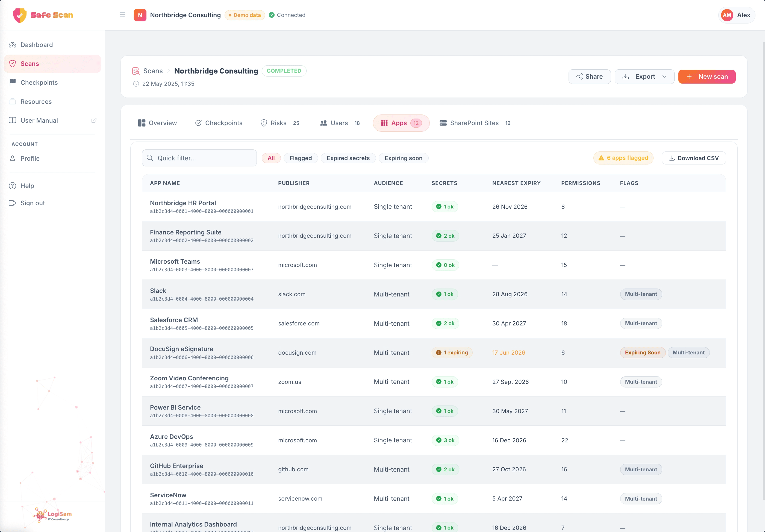Click the 1 expiring badge for DocuSign
The image size is (765, 532).
pyautogui.click(x=452, y=352)
